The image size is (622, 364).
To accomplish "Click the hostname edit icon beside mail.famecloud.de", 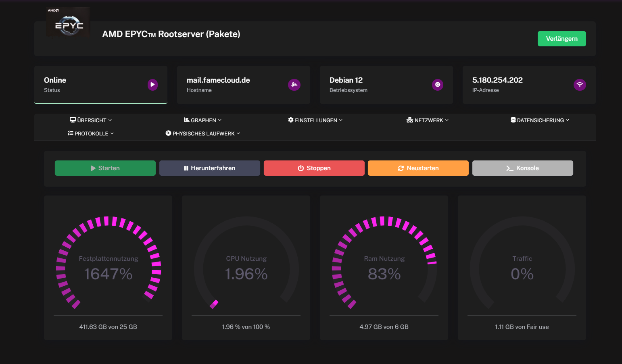I will tap(294, 85).
